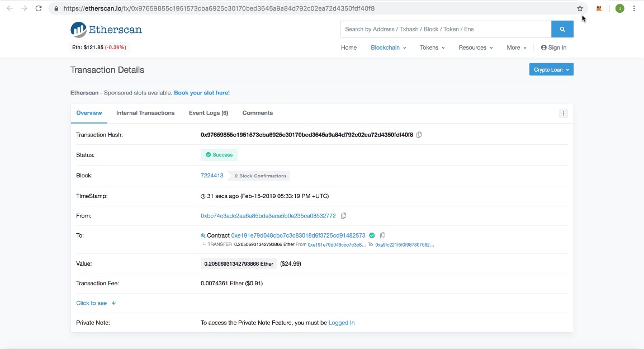Select the Overview tab
Image resolution: width=644 pixels, height=349 pixels.
[89, 113]
